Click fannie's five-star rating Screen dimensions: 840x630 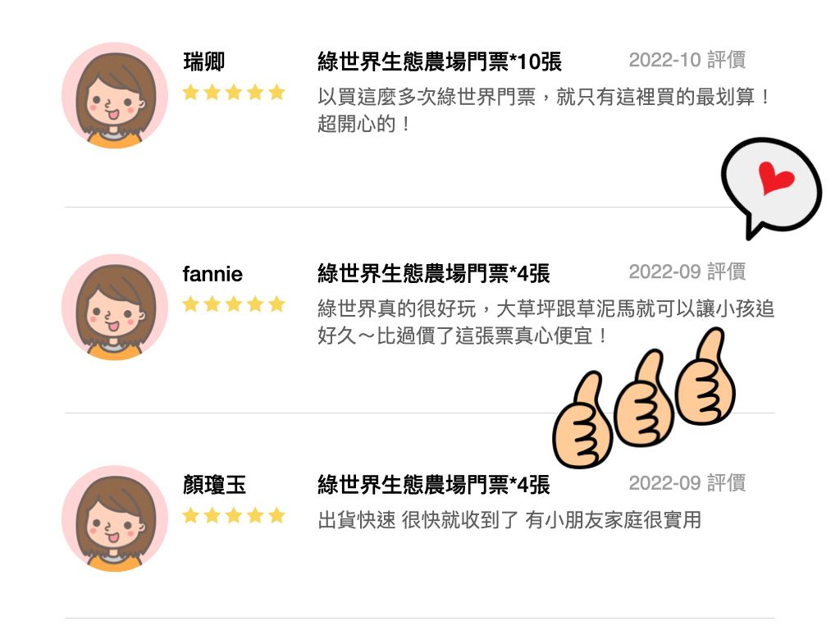[234, 304]
